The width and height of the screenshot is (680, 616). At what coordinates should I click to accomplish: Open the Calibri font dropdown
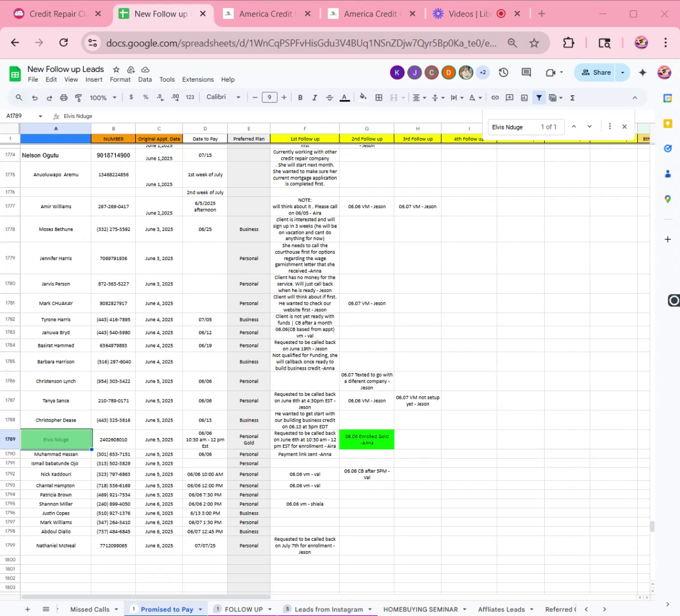click(x=223, y=98)
